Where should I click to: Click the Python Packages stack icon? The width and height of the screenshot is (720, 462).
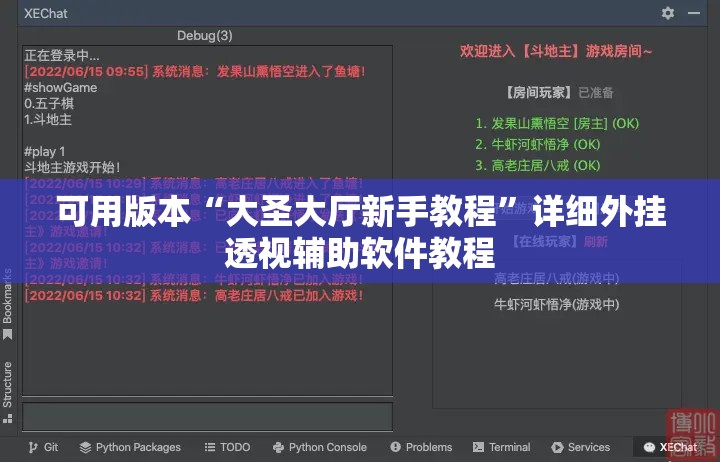(85, 447)
